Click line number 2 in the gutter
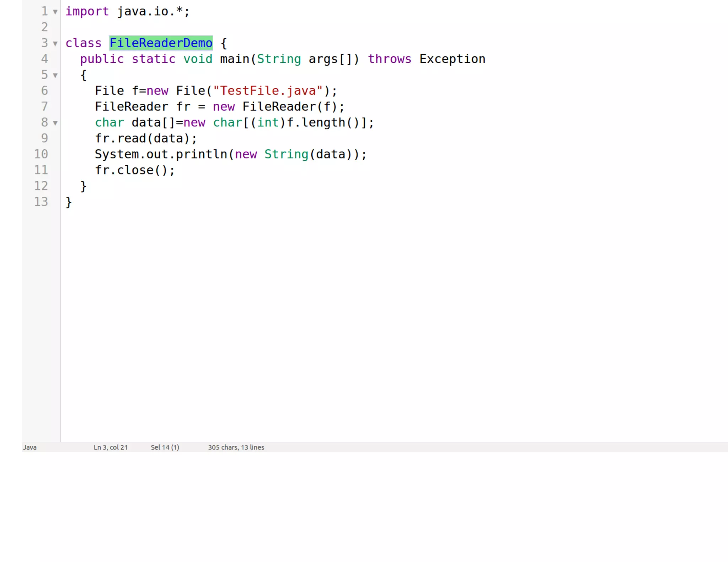Screen dimensions: 728x562 click(x=44, y=27)
